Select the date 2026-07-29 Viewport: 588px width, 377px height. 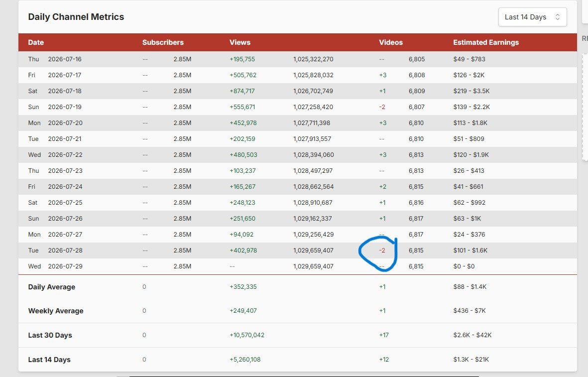65,266
